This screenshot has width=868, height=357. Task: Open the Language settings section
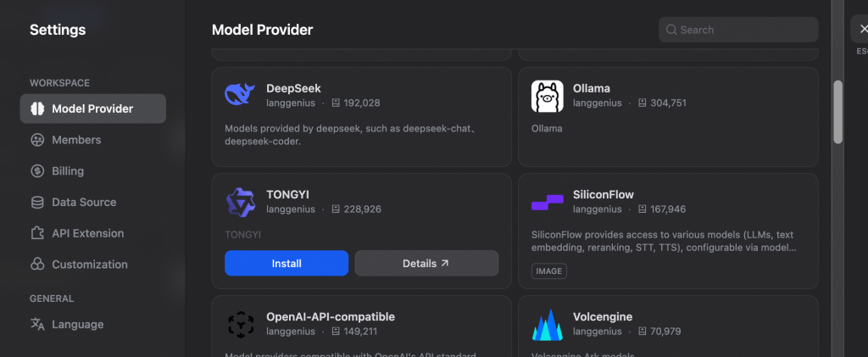(93, 324)
